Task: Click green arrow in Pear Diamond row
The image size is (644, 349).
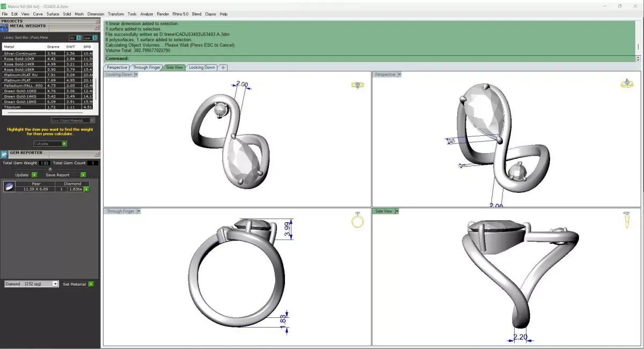Action: tap(86, 190)
